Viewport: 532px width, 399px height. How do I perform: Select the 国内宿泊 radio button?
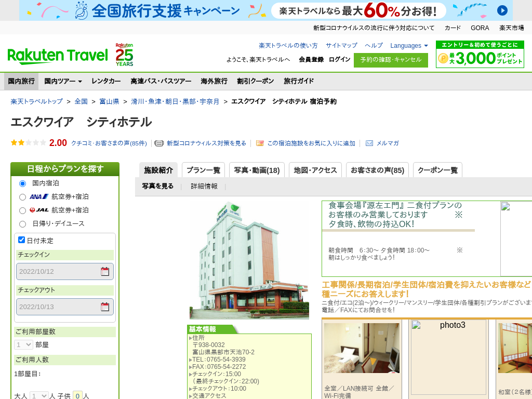(x=22, y=183)
